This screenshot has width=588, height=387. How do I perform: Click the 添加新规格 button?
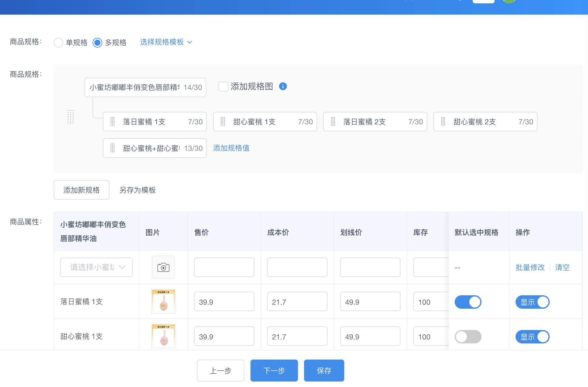tap(82, 190)
